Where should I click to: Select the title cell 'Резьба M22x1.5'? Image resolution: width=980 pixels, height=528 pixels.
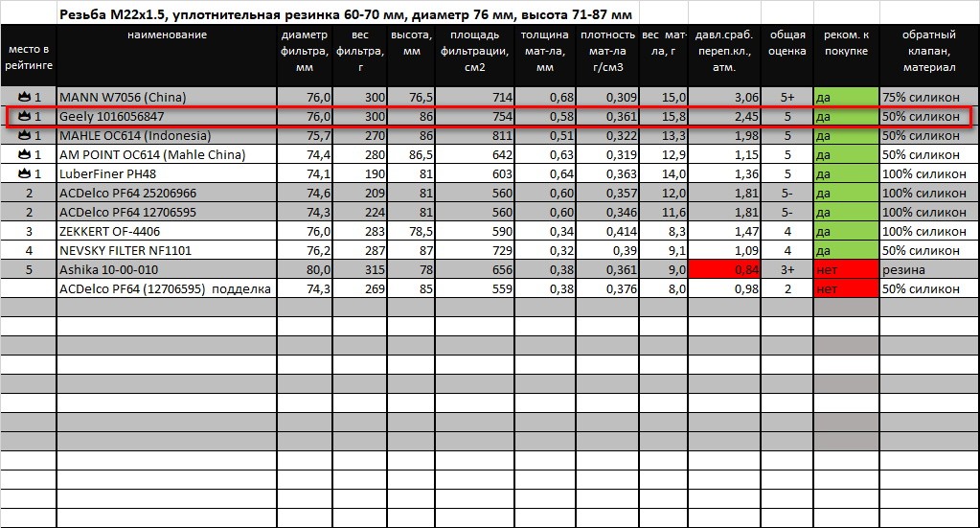pyautogui.click(x=345, y=15)
